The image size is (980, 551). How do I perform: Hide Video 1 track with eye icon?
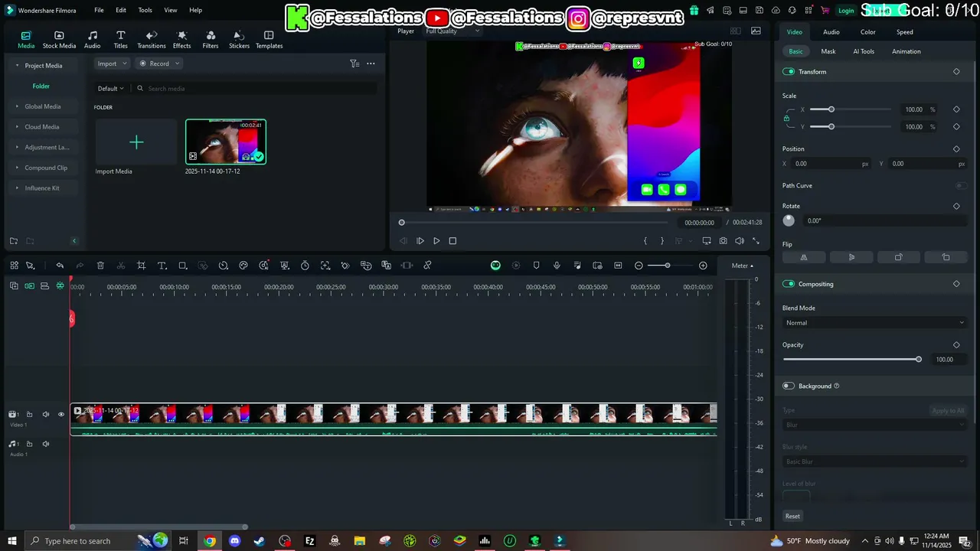pyautogui.click(x=61, y=414)
